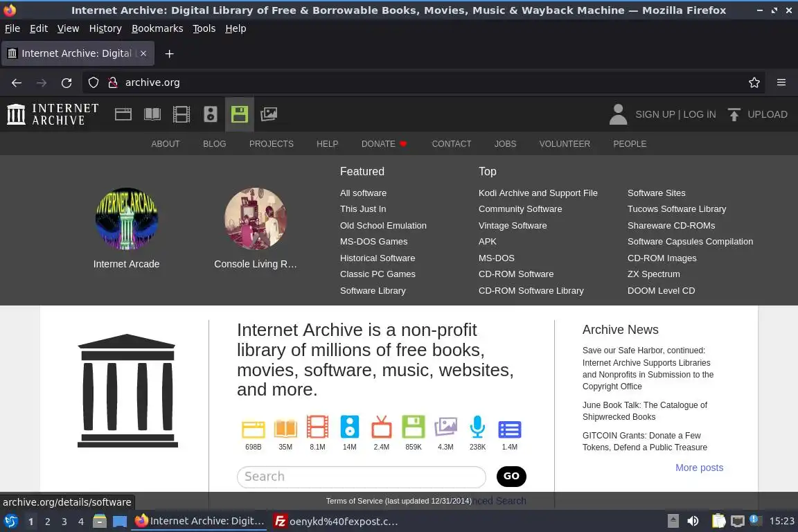Open the Bookmarks menu
Image resolution: width=798 pixels, height=532 pixels.
(x=157, y=28)
